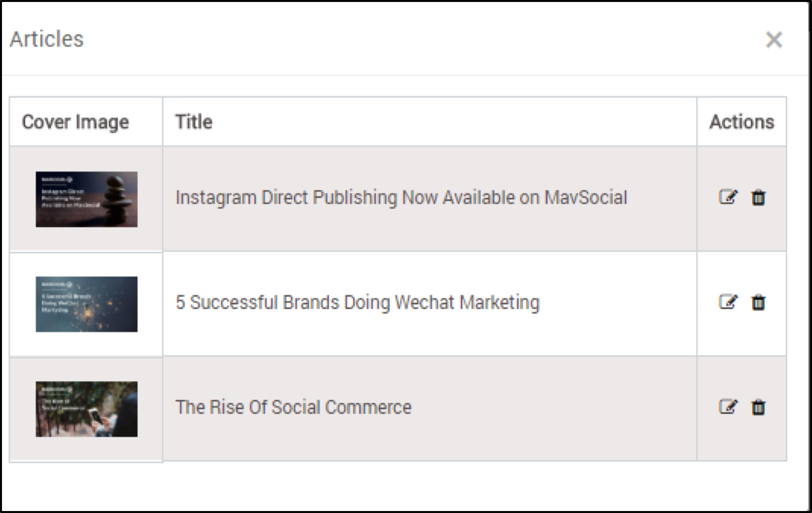Viewport: 812px width, 513px height.
Task: Click the Actions column header
Action: click(741, 122)
